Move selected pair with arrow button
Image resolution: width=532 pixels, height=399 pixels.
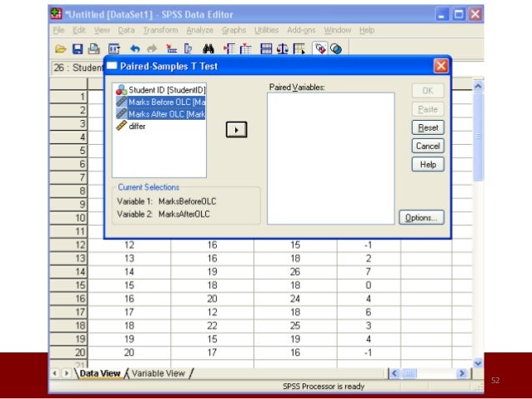pos(237,129)
